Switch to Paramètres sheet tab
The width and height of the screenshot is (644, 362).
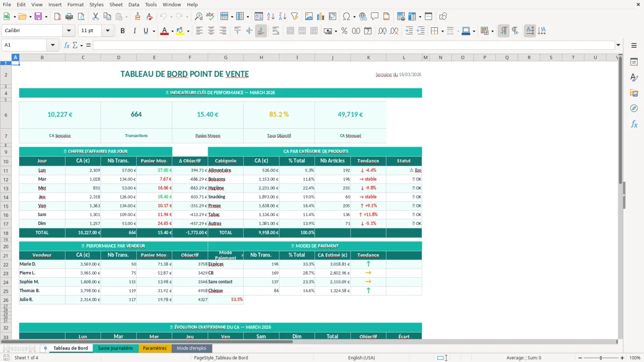coord(155,348)
